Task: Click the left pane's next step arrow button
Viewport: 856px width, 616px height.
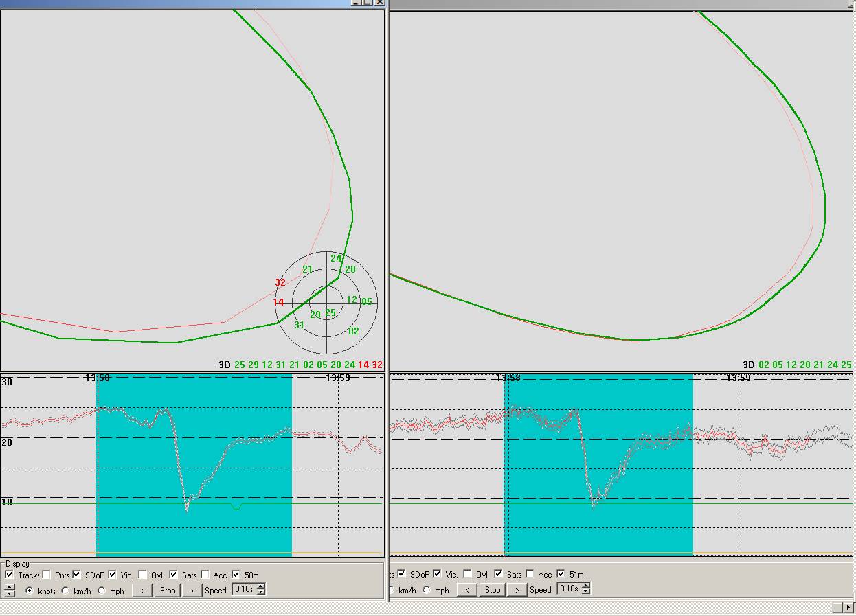Action: [x=192, y=591]
